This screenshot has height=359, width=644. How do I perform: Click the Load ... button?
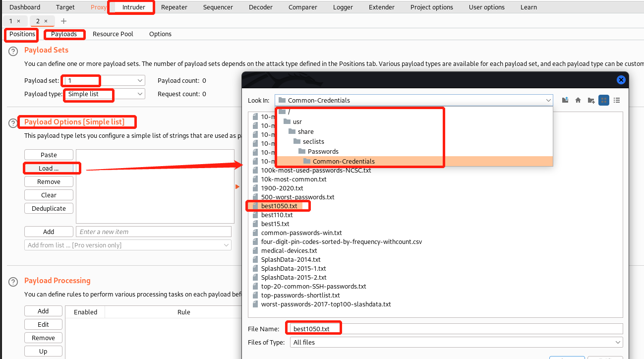click(x=49, y=168)
